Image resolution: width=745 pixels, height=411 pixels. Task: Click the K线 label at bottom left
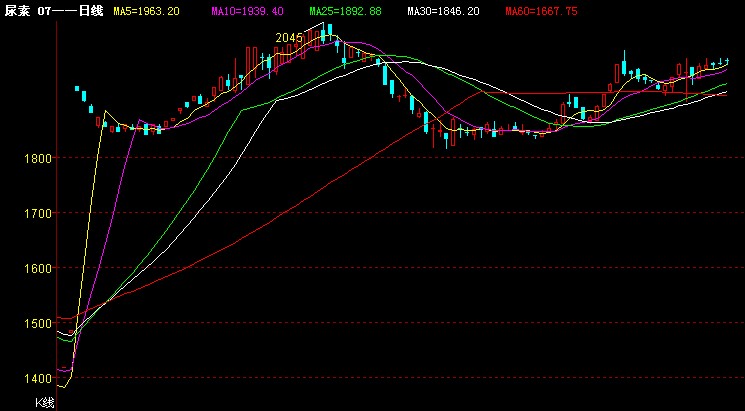(45, 403)
